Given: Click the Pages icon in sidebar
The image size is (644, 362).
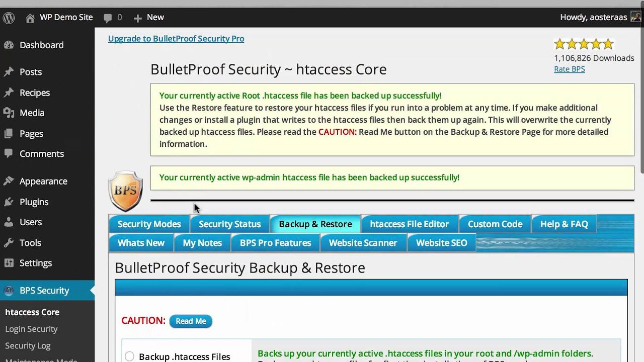Looking at the screenshot, I should pyautogui.click(x=9, y=133).
